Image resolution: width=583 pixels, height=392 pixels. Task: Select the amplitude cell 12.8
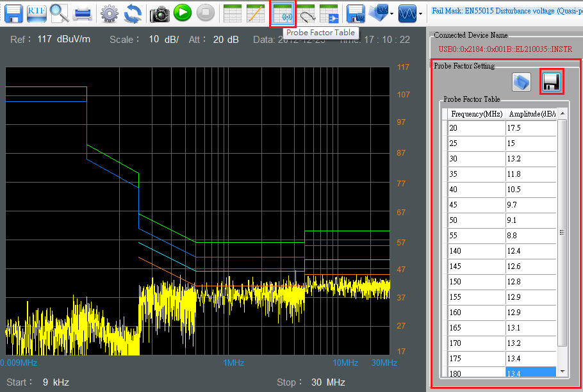(531, 282)
